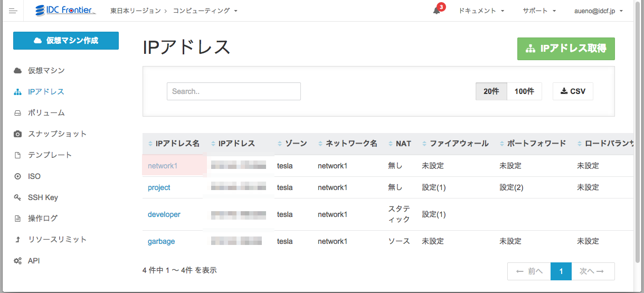Click 設定(2) port forward cell for project
644x293 pixels.
coord(512,187)
